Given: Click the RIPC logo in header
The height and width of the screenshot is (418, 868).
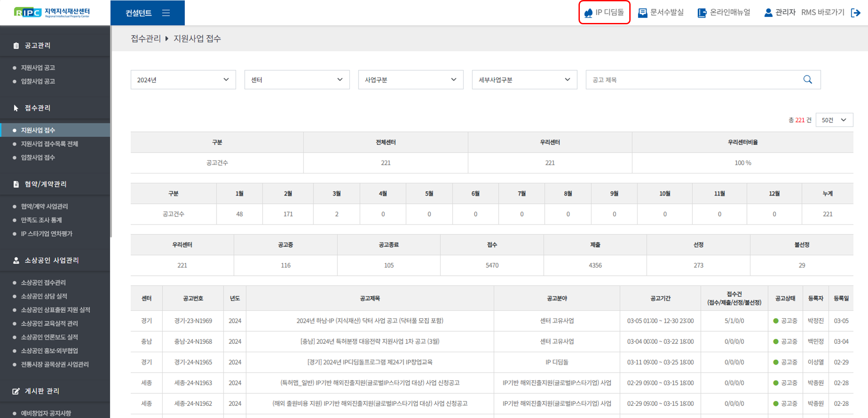Looking at the screenshot, I should [52, 13].
